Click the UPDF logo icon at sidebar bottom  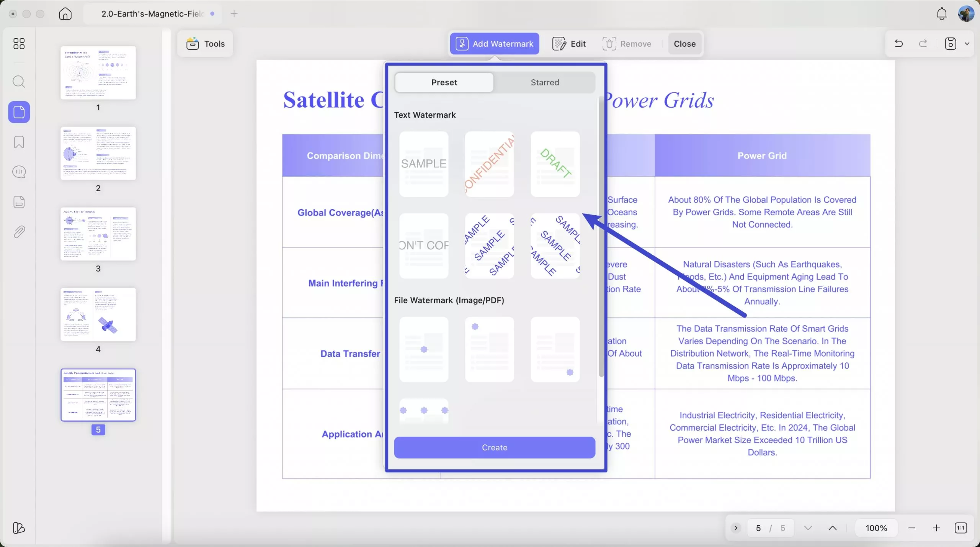pyautogui.click(x=19, y=528)
